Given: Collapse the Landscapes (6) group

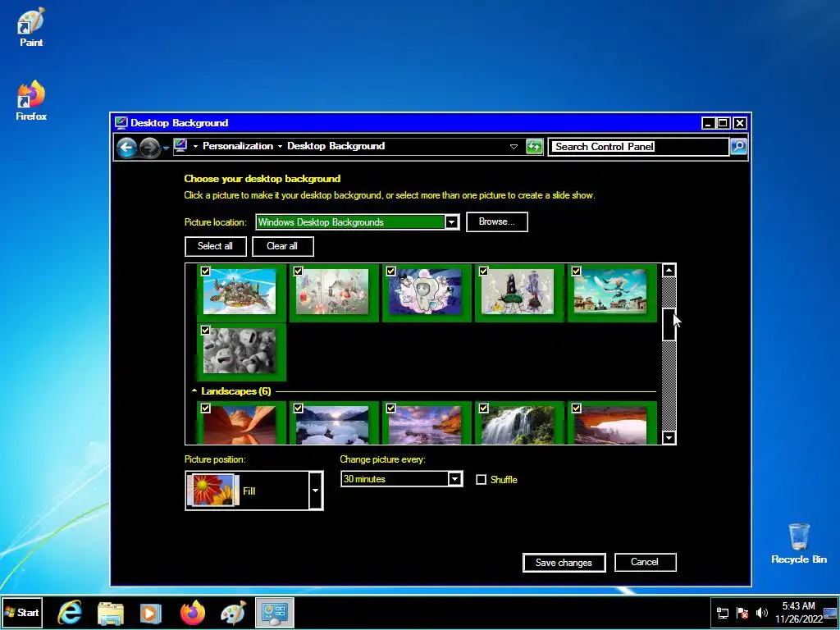Looking at the screenshot, I should click(194, 391).
